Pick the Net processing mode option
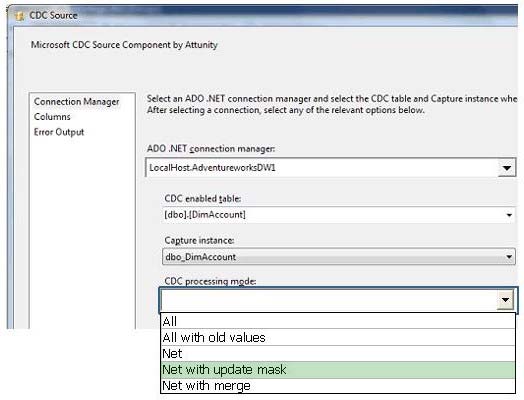 (338, 354)
